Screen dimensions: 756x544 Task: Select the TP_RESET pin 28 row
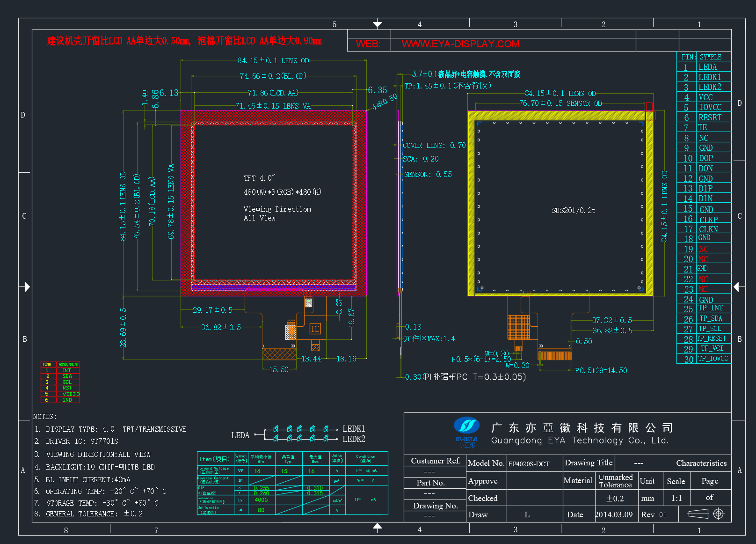tap(704, 338)
